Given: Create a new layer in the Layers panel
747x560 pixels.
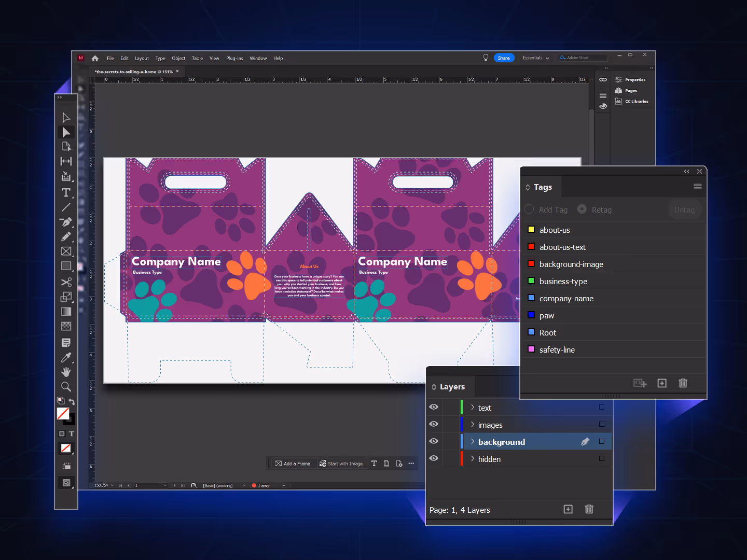Looking at the screenshot, I should pyautogui.click(x=568, y=509).
